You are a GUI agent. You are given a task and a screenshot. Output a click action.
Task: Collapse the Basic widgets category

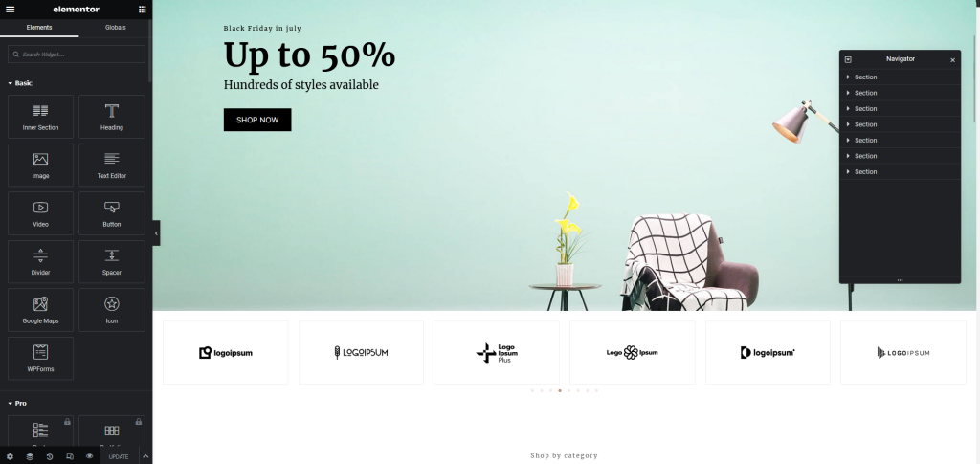[x=20, y=83]
